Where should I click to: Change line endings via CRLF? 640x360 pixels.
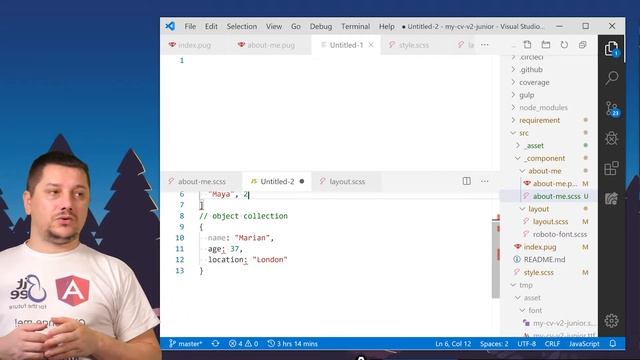click(552, 344)
